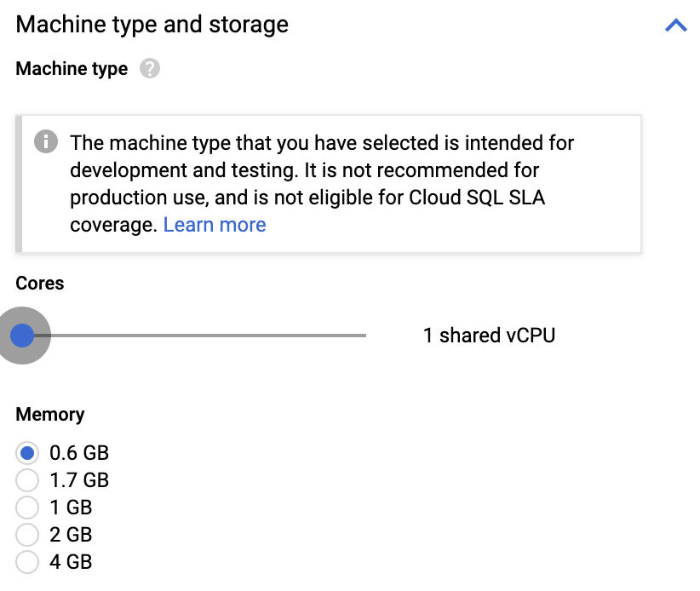The width and height of the screenshot is (700, 591).
Task: Select the 4 GB memory option
Action: point(27,562)
